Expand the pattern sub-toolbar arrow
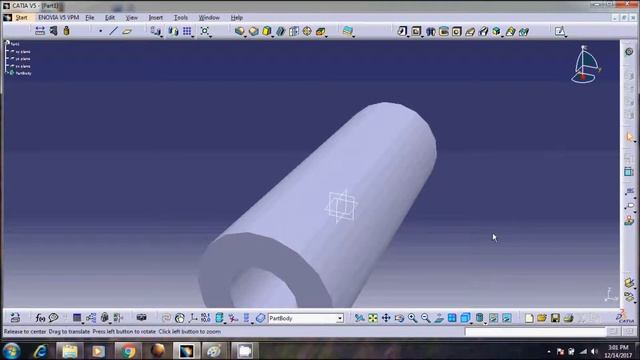The height and width of the screenshot is (360, 640). pos(193,37)
